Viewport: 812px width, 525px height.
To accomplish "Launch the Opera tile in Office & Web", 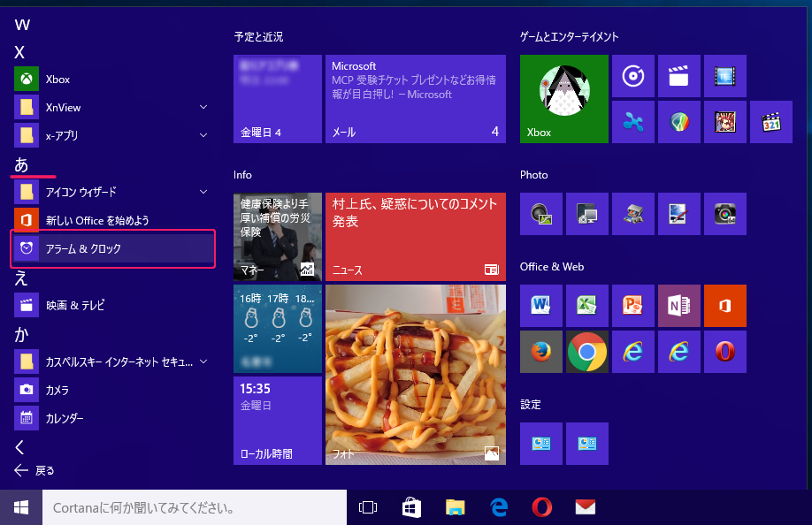I will tap(725, 352).
